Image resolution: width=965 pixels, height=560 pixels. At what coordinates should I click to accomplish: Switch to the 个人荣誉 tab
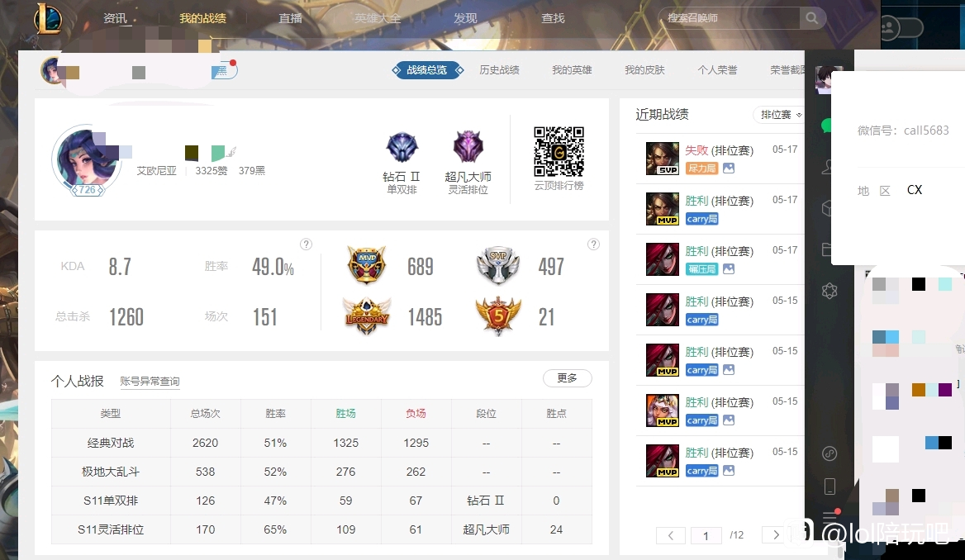717,70
